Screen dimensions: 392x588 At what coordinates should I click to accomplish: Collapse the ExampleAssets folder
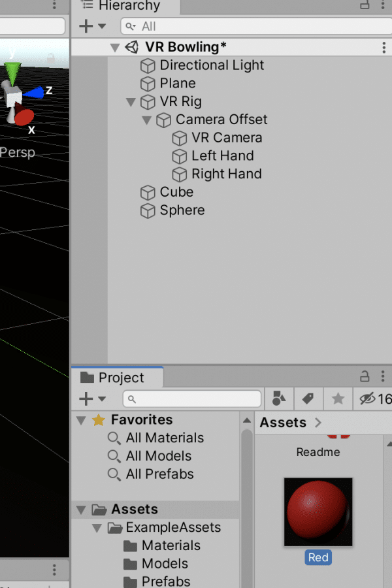click(97, 528)
